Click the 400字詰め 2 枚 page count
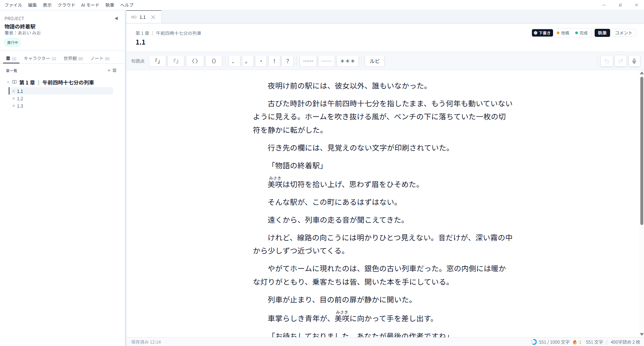 pyautogui.click(x=625, y=342)
